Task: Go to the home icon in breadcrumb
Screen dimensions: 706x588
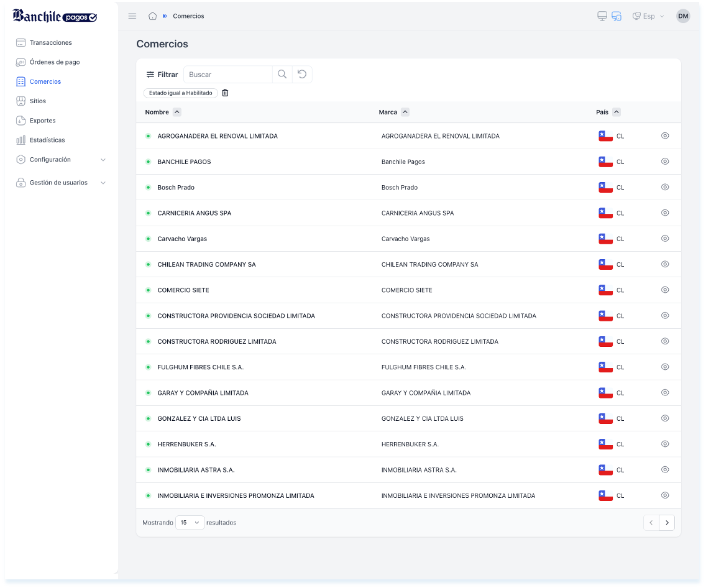Action: (153, 16)
